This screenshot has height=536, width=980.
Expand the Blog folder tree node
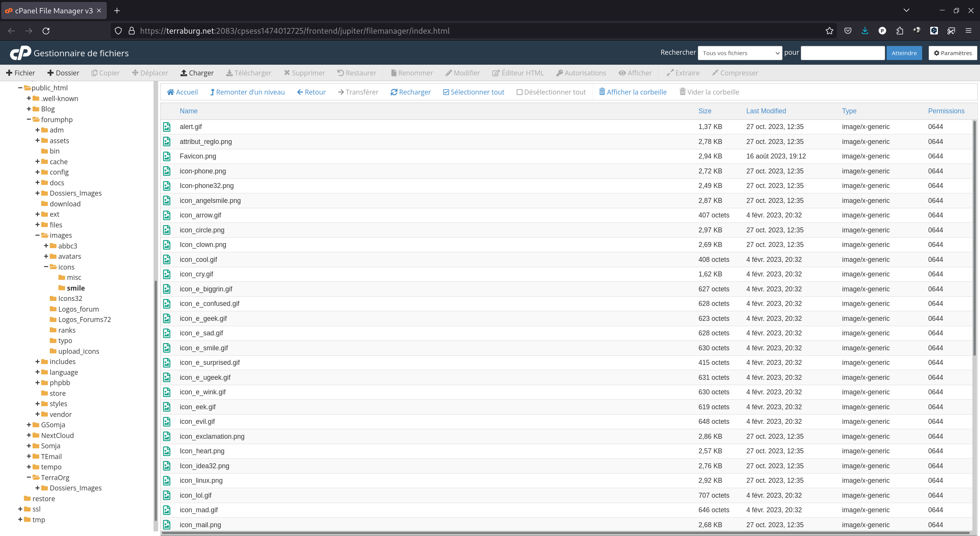click(x=29, y=109)
